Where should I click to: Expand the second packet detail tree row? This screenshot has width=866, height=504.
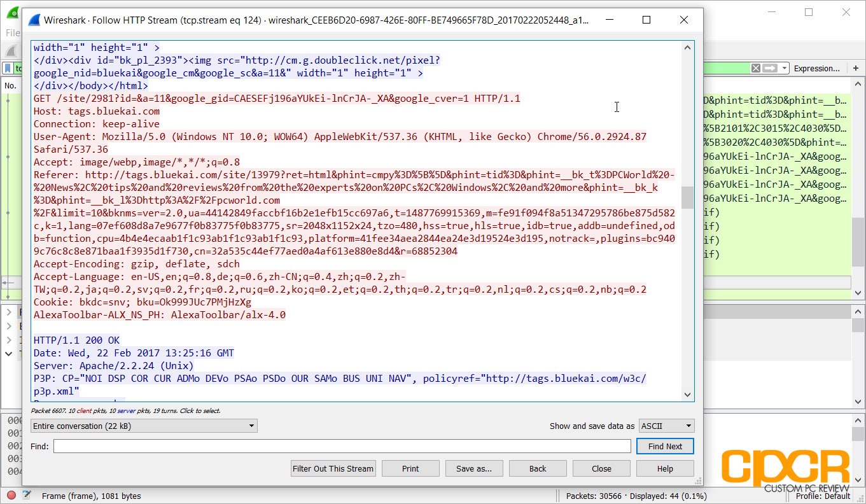click(8, 326)
